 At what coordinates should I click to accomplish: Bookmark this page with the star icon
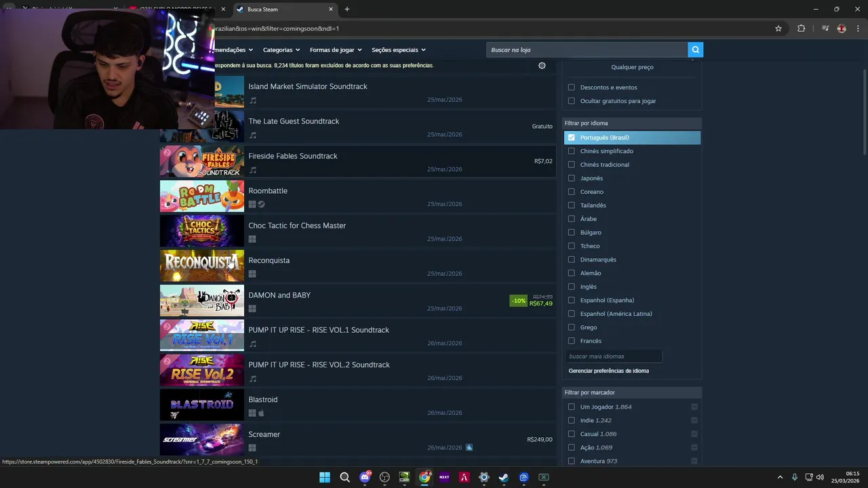pyautogui.click(x=778, y=28)
